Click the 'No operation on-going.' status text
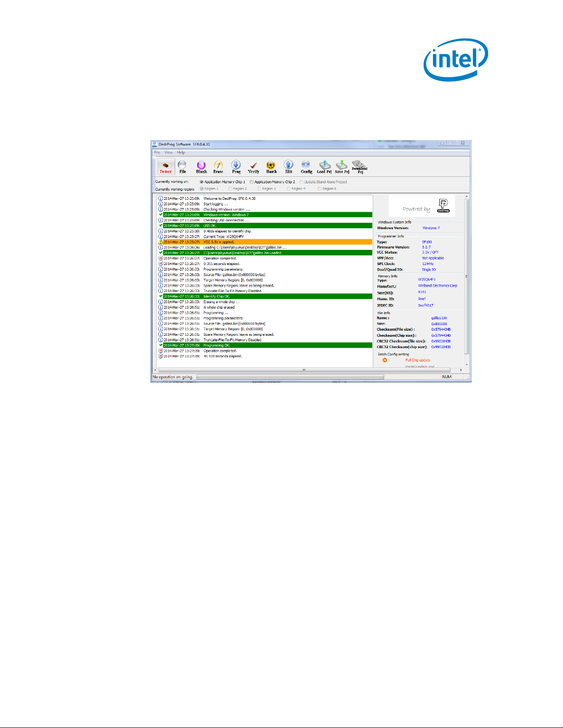563x728 pixels. (x=173, y=377)
